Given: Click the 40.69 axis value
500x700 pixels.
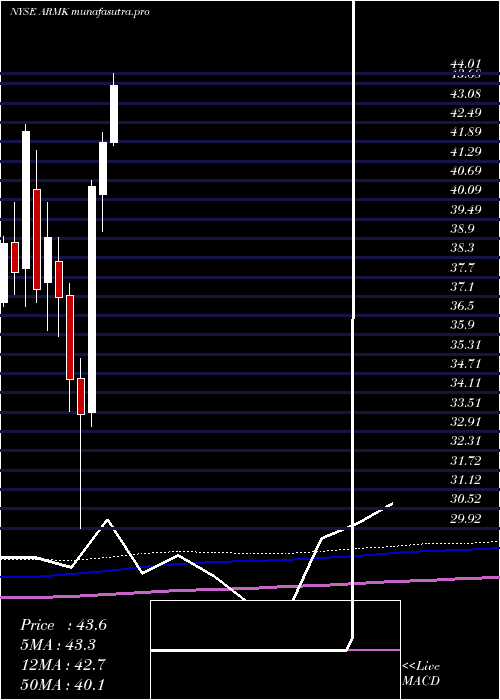Looking at the screenshot, I should tap(466, 171).
